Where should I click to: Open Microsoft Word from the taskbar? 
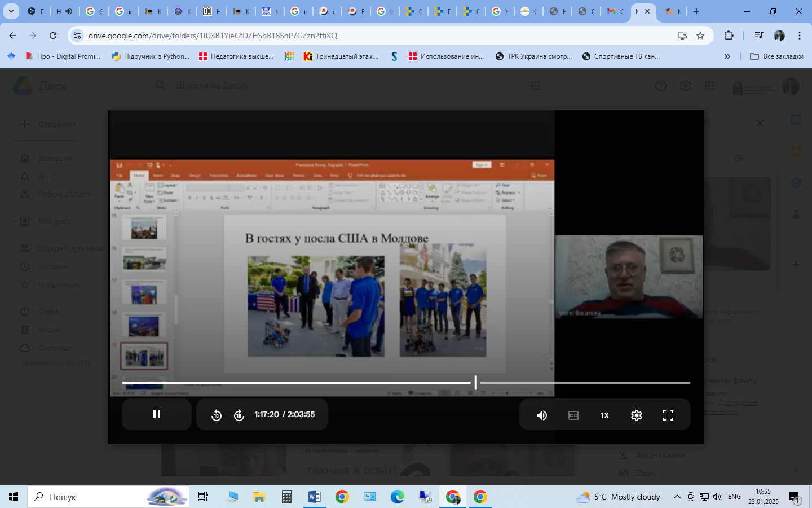(314, 497)
